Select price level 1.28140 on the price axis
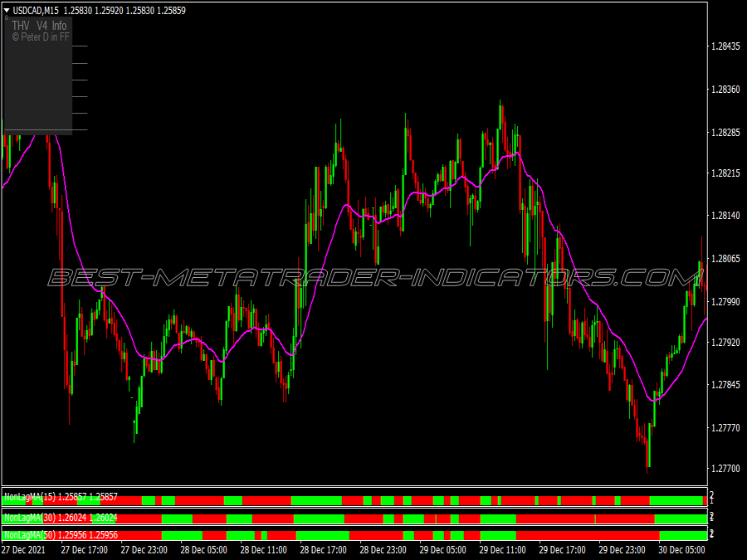 click(725, 216)
